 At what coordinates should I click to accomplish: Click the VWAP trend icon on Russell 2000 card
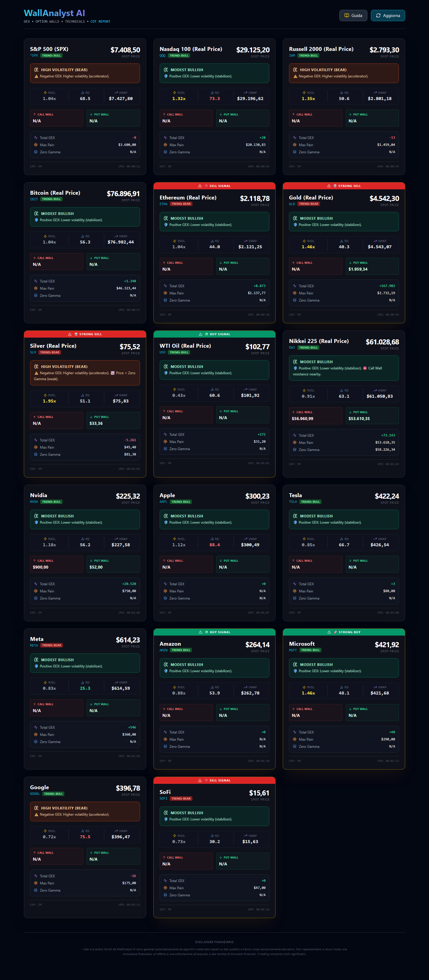pos(375,93)
